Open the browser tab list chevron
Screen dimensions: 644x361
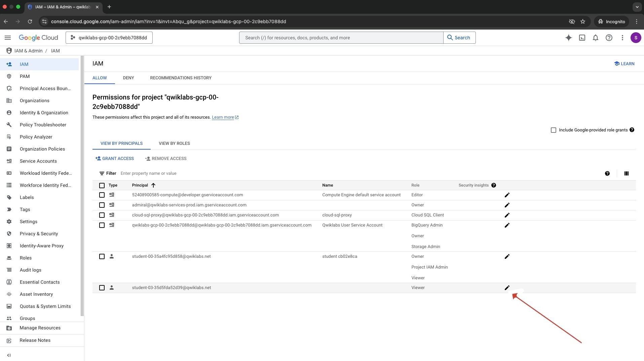637,7
